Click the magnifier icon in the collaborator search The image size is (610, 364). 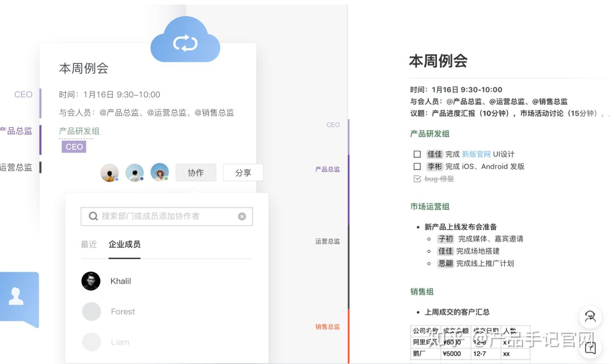[x=93, y=216]
